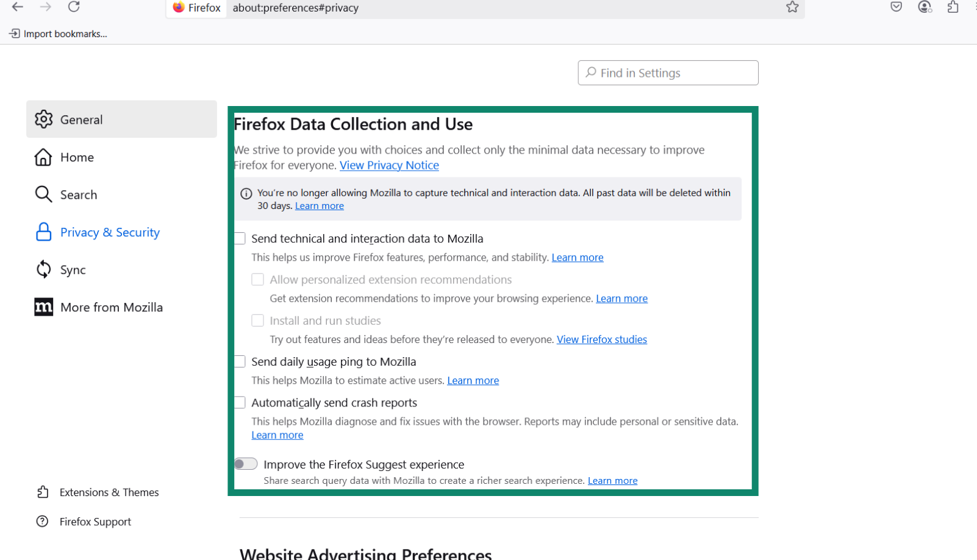
Task: Reload the preferences page
Action: point(74,8)
